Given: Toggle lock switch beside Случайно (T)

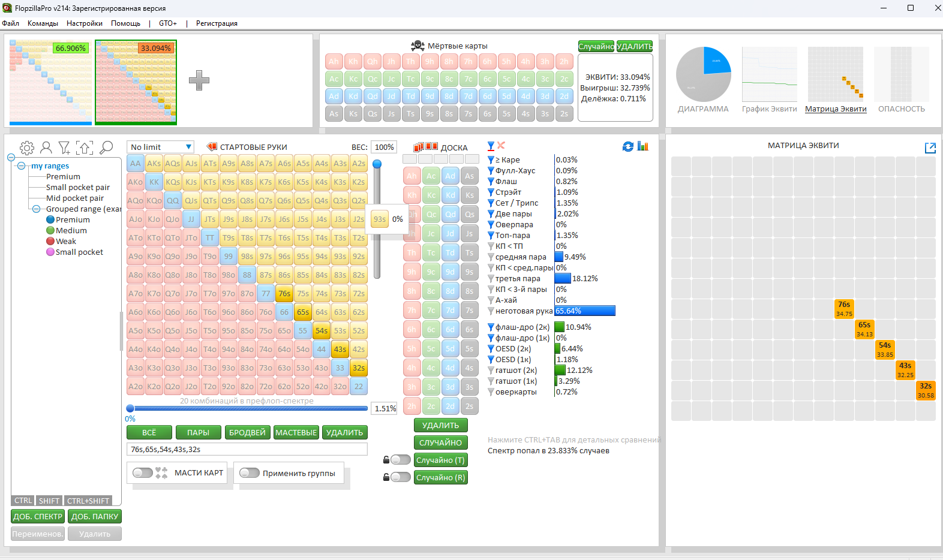Looking at the screenshot, I should click(400, 460).
